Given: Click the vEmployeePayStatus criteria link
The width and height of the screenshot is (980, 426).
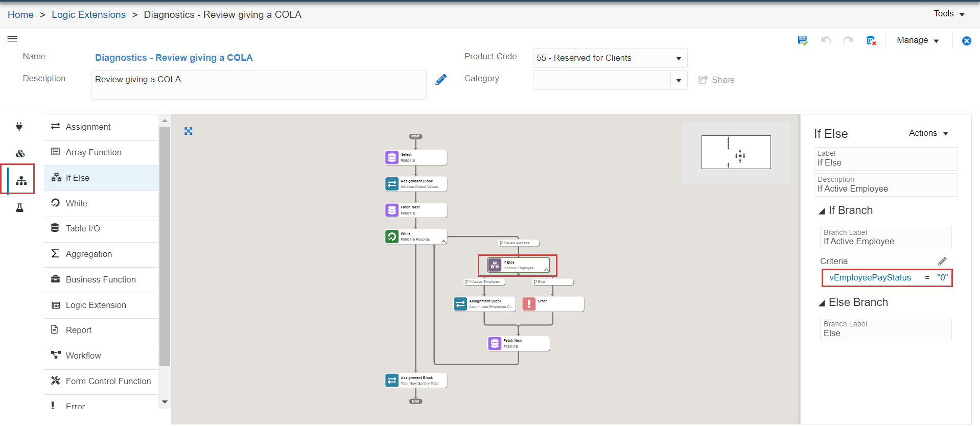Looking at the screenshot, I should (x=870, y=277).
